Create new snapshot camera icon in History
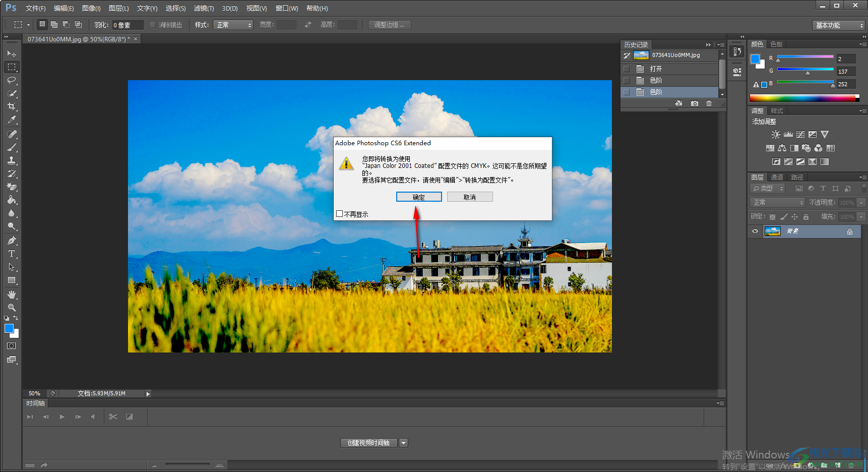The height and width of the screenshot is (472, 868). point(695,103)
